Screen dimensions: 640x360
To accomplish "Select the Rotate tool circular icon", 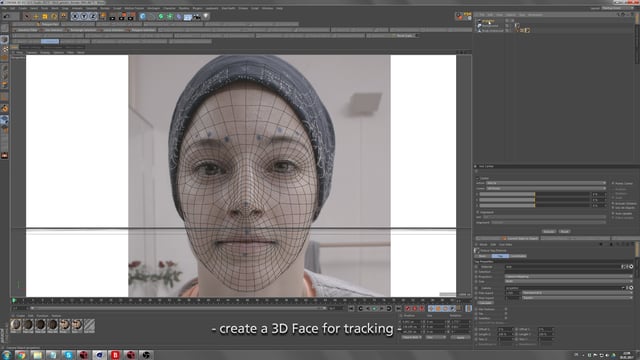I will point(54,16).
